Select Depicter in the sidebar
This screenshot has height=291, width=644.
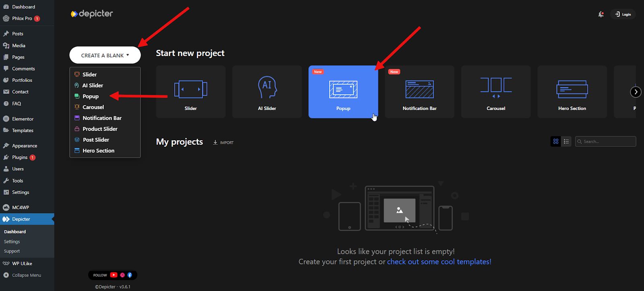[x=27, y=219]
